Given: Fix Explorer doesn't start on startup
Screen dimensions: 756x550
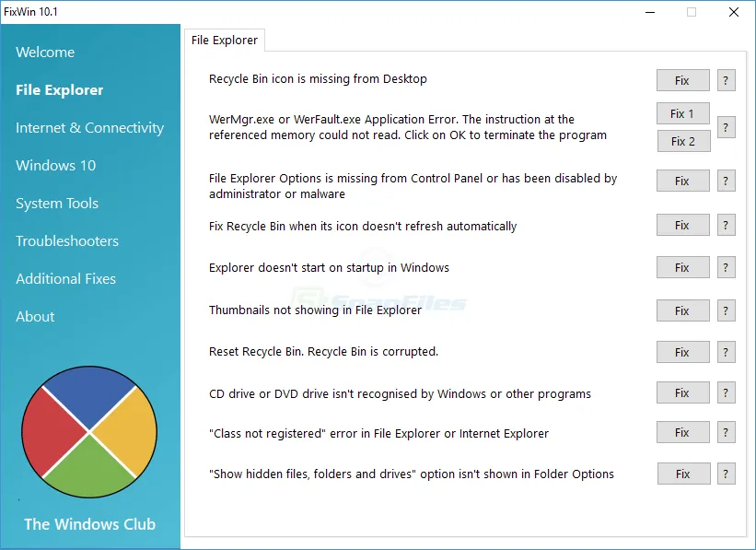Looking at the screenshot, I should point(682,268).
